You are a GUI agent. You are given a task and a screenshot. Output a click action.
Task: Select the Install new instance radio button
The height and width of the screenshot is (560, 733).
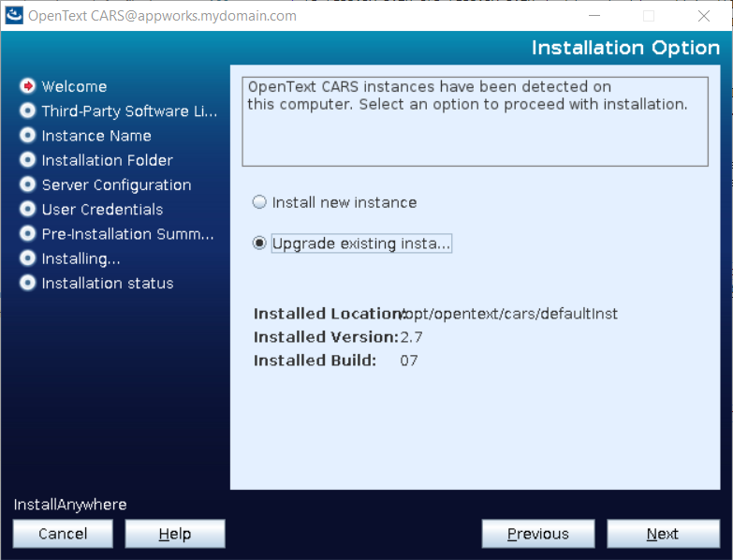point(260,202)
